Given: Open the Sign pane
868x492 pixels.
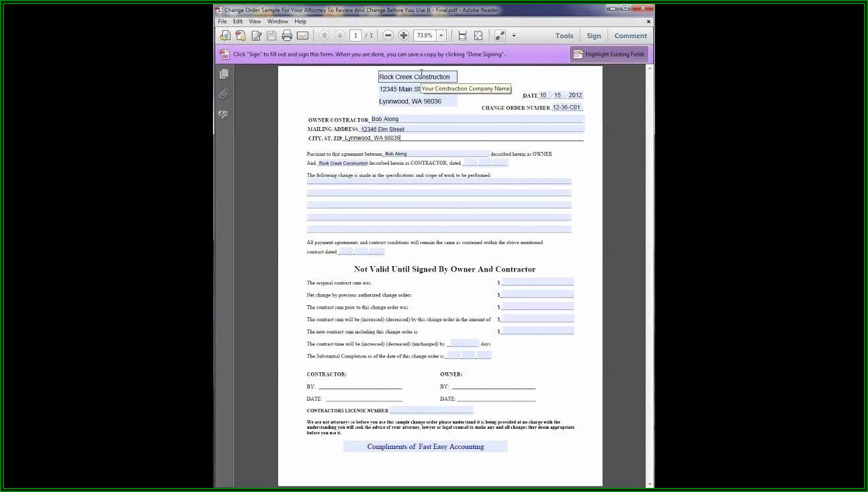Looking at the screenshot, I should point(593,36).
